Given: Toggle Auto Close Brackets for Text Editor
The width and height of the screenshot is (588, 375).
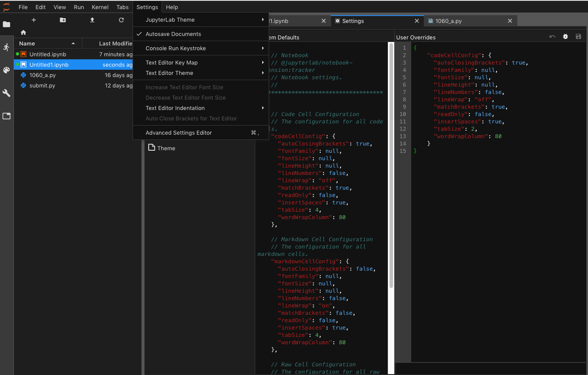Looking at the screenshot, I should coord(201,119).
